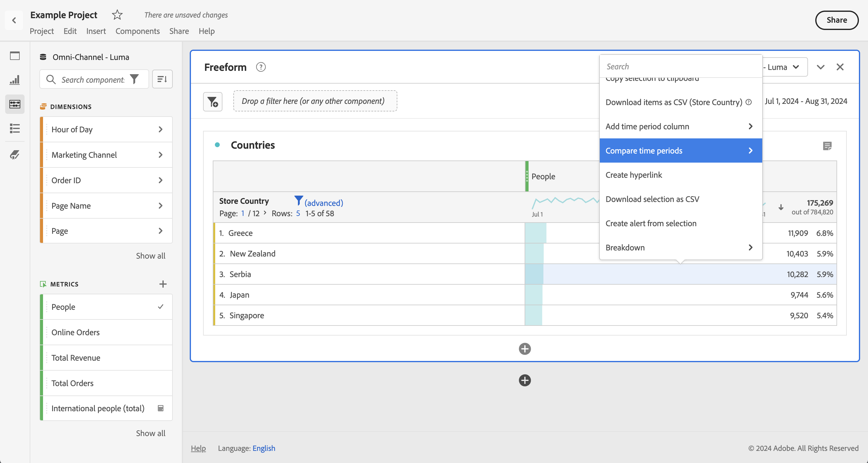Image resolution: width=868 pixels, height=463 pixels.
Task: Open the Freeform help question mark
Action: click(x=260, y=67)
